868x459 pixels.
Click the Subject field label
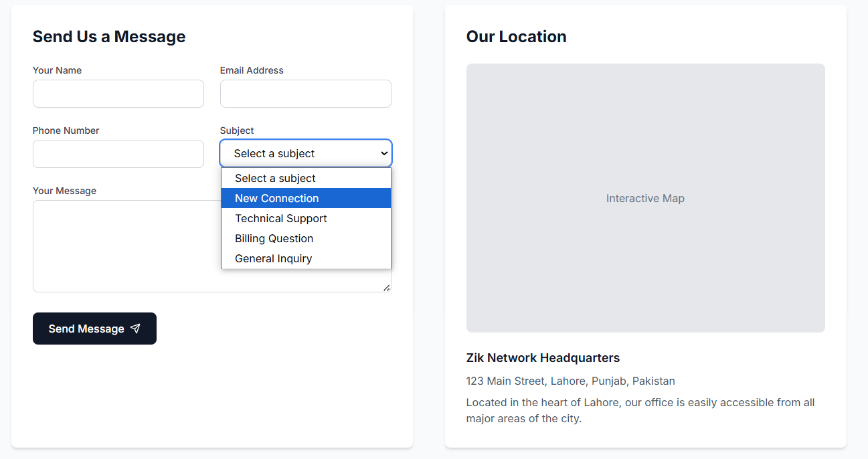(x=237, y=130)
